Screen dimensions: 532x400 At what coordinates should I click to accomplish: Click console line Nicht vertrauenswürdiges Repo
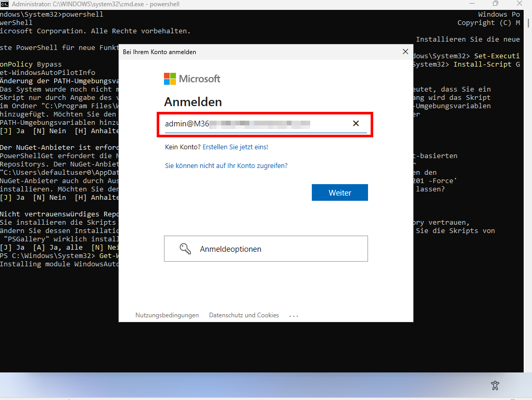coord(59,214)
